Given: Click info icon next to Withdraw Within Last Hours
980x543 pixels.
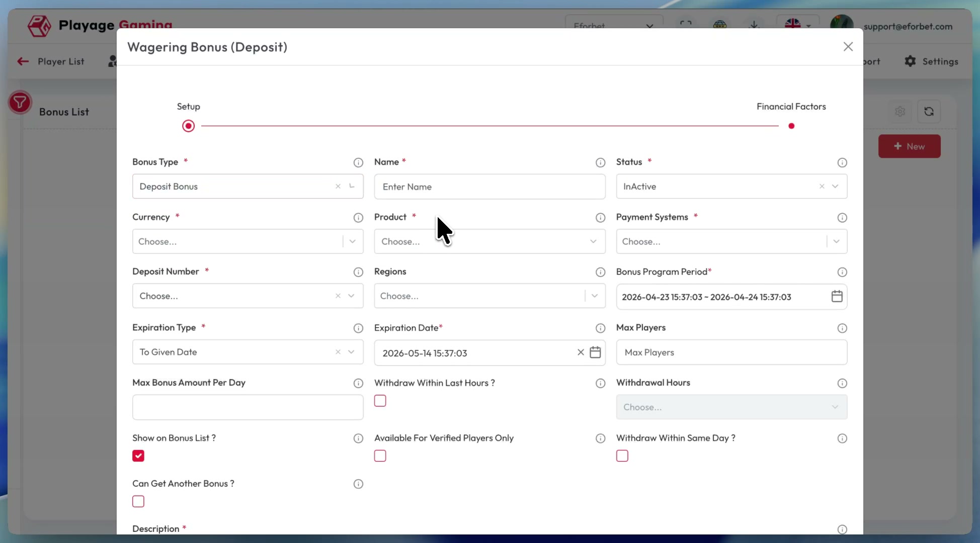Looking at the screenshot, I should [600, 384].
